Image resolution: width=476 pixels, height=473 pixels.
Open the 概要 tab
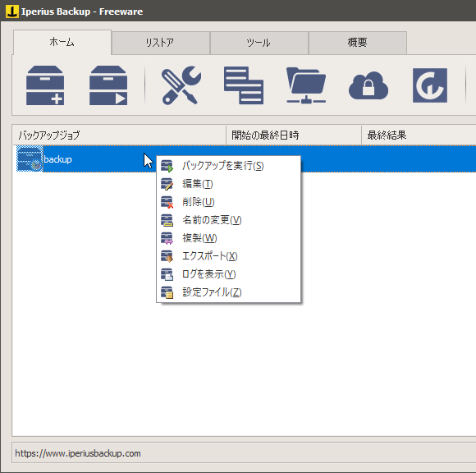click(x=358, y=43)
